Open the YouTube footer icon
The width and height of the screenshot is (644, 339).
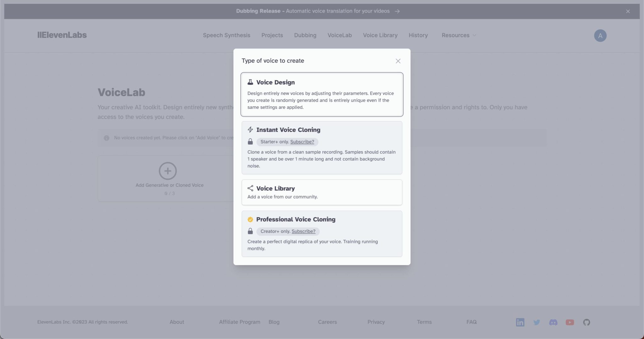(570, 322)
